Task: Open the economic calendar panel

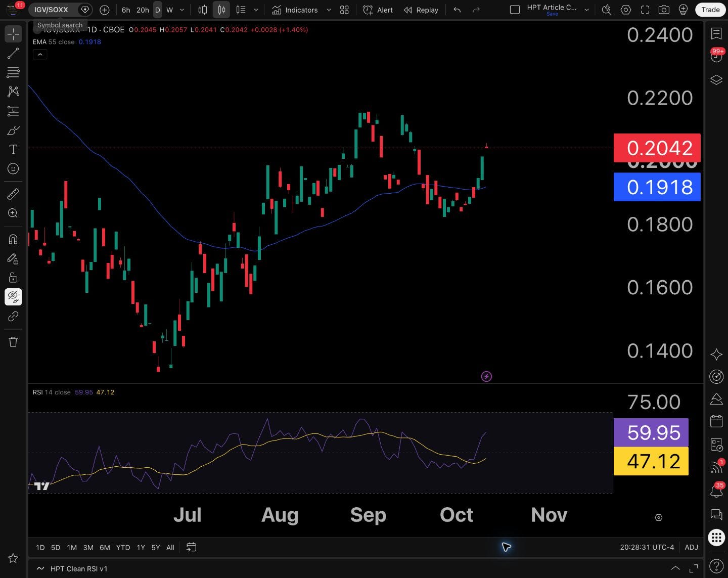Action: click(x=716, y=421)
